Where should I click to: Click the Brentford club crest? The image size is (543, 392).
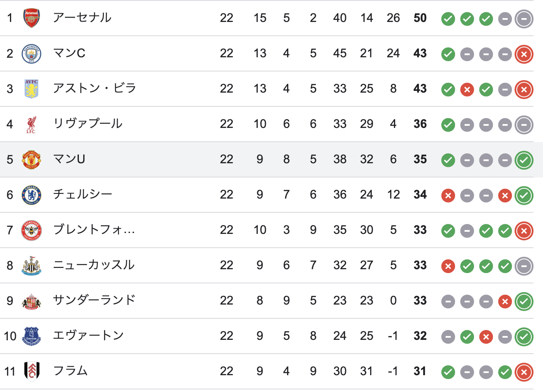coord(31,230)
